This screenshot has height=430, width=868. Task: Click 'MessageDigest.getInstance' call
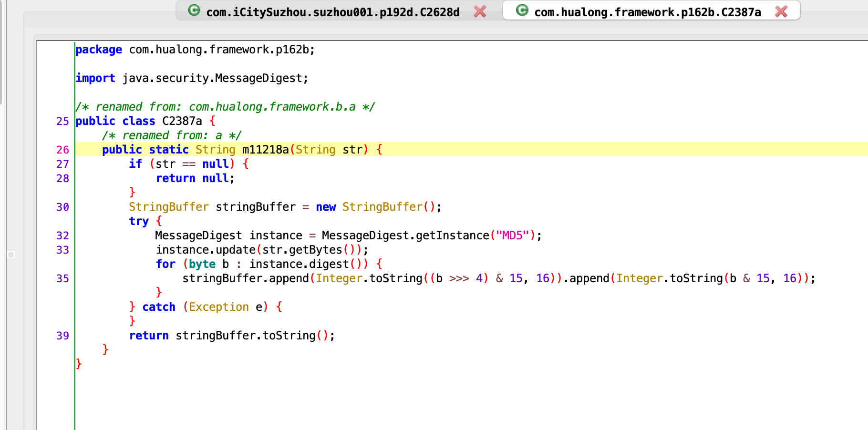point(405,235)
